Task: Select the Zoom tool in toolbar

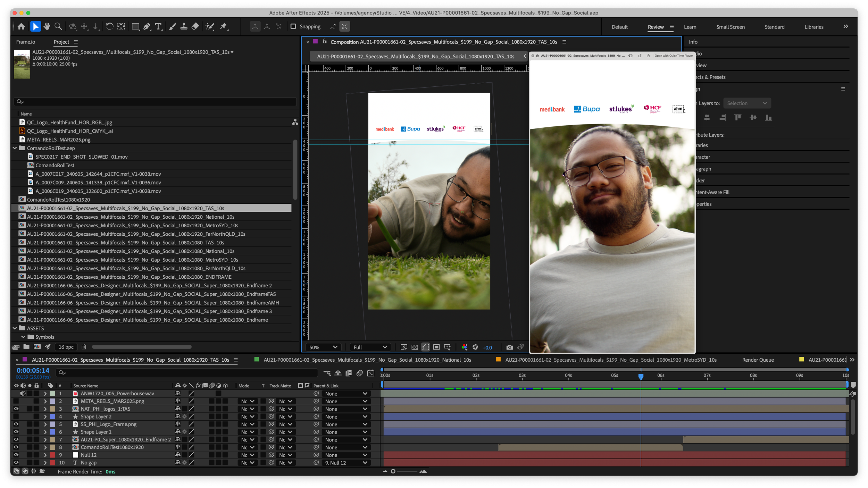Action: coord(58,26)
